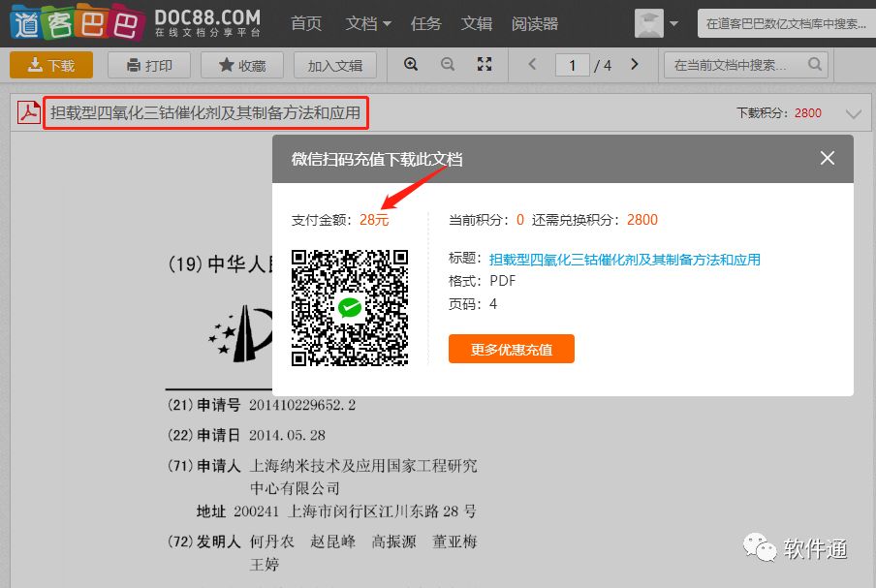This screenshot has height=588, width=876.
Task: Click inventor name 赵昆峰
Action: click(x=333, y=542)
